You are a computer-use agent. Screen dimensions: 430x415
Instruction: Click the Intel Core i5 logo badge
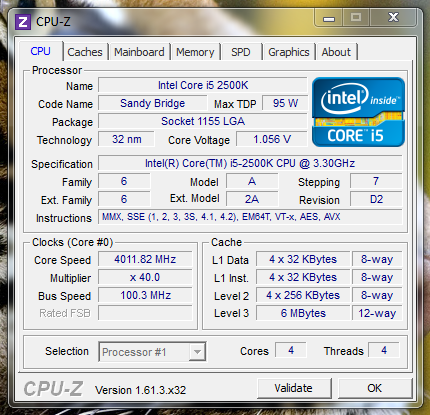358,112
